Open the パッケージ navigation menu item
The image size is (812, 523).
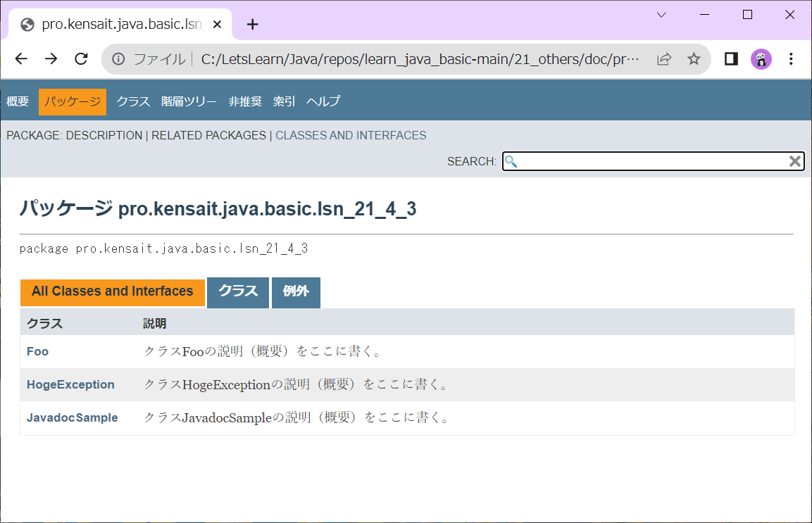point(72,101)
